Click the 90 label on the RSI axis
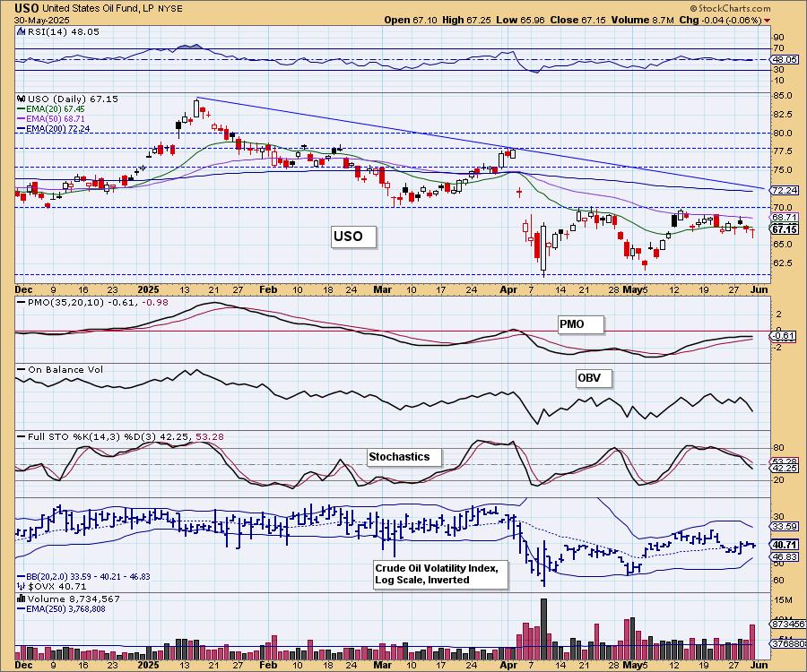 point(778,38)
